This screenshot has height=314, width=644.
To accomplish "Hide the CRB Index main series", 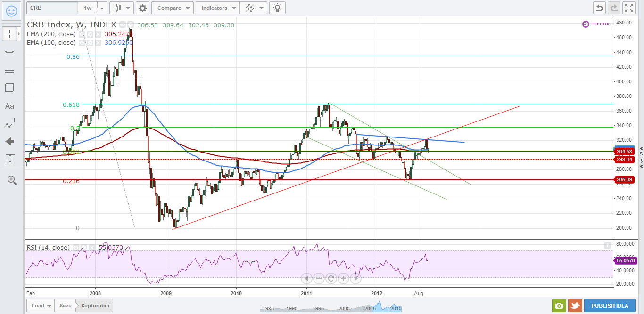I will pos(123,24).
